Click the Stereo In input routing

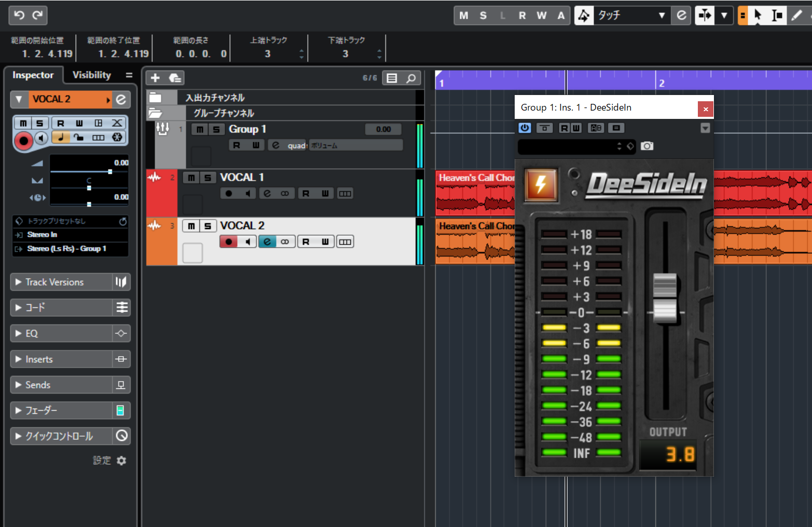[70, 235]
